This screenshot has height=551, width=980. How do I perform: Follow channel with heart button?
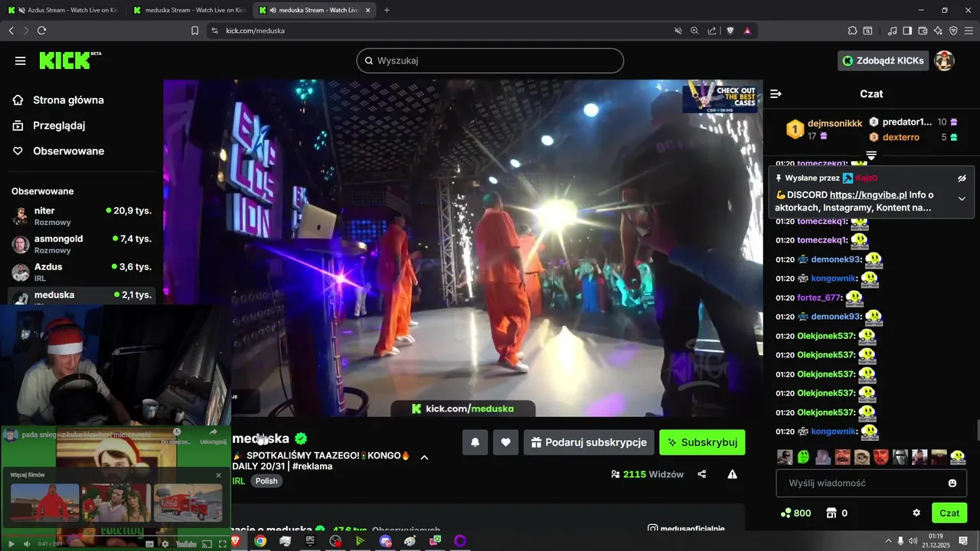tap(505, 442)
